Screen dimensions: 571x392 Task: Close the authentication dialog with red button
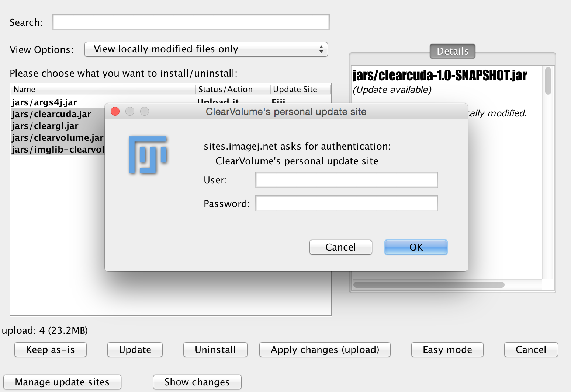pyautogui.click(x=115, y=111)
